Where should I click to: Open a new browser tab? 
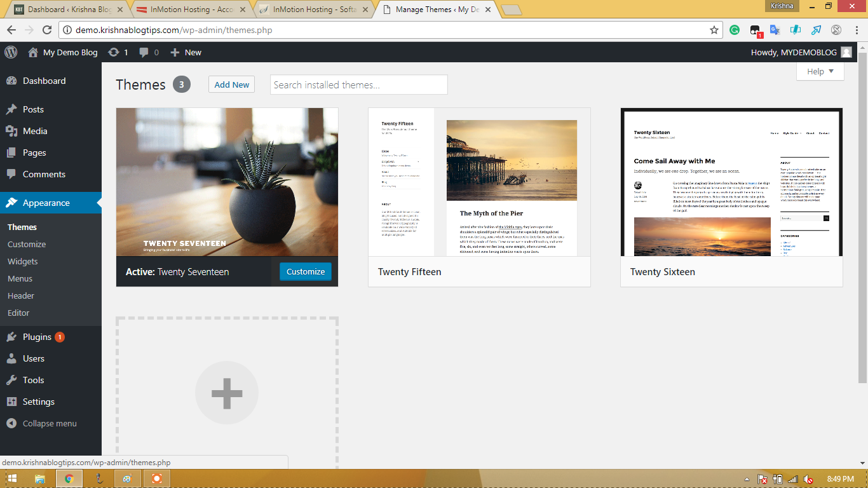click(x=511, y=10)
